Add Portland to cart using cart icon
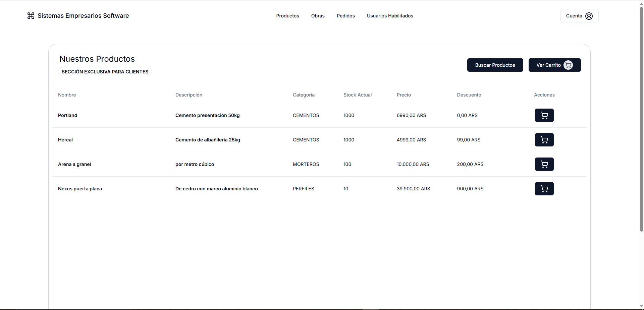This screenshot has height=310, width=644. [544, 115]
